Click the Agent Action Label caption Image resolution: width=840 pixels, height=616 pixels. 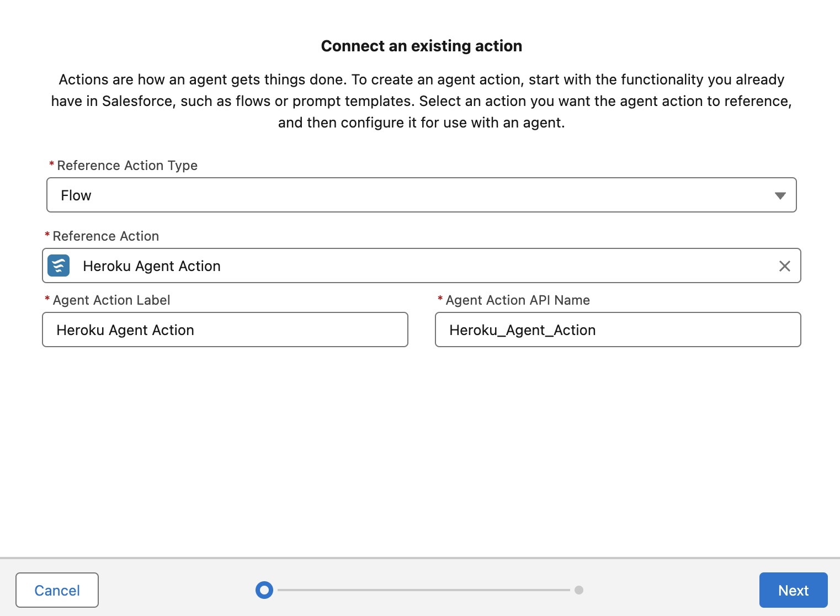click(111, 300)
